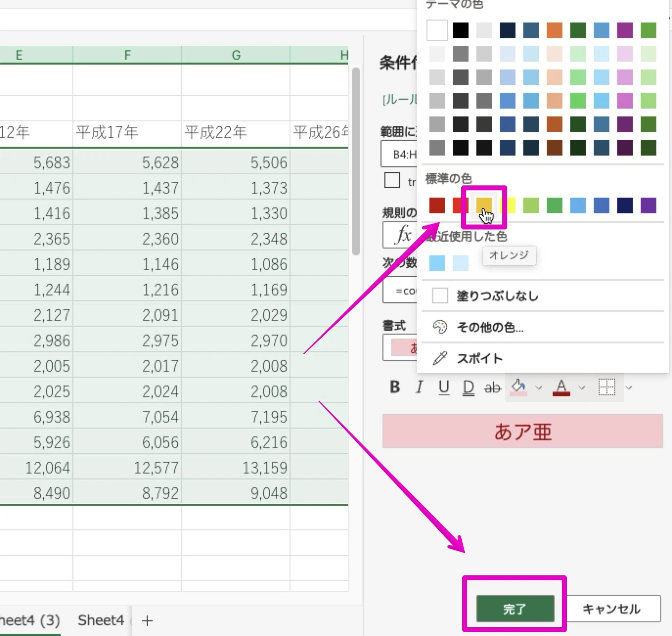This screenshot has height=636, width=672.
Task: Click the cell containing 8,490
Action: [x=36, y=493]
